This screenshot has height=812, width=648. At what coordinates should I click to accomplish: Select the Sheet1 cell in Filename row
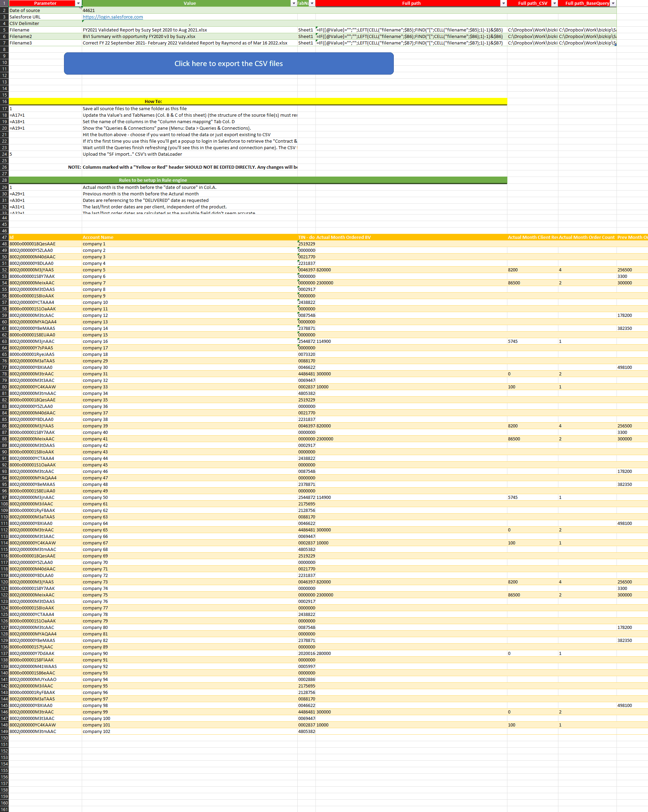[306, 30]
